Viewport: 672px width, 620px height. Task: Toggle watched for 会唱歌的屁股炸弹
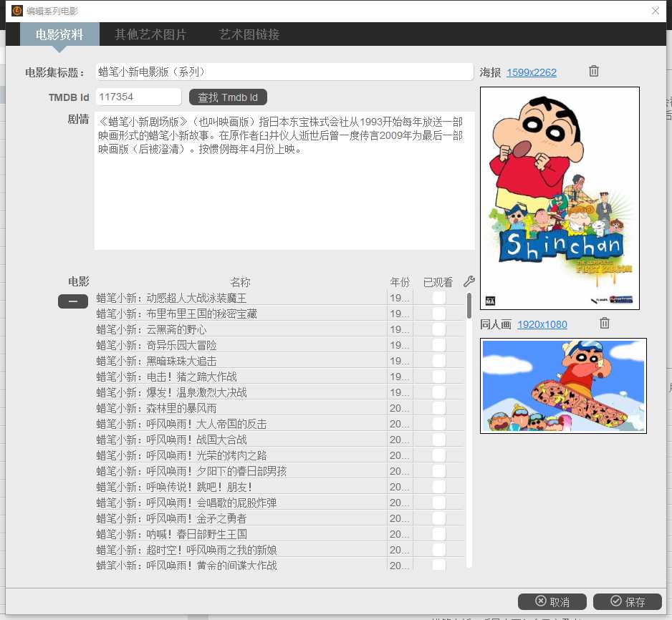click(439, 503)
